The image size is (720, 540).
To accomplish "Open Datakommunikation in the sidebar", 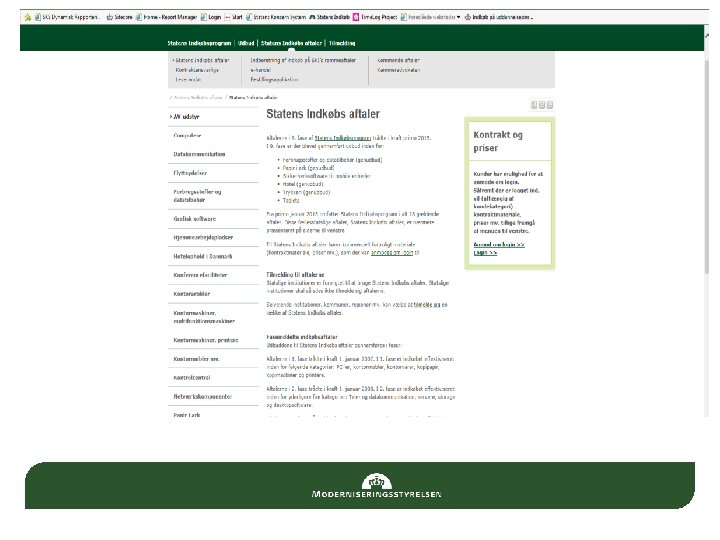I will click(x=199, y=154).
